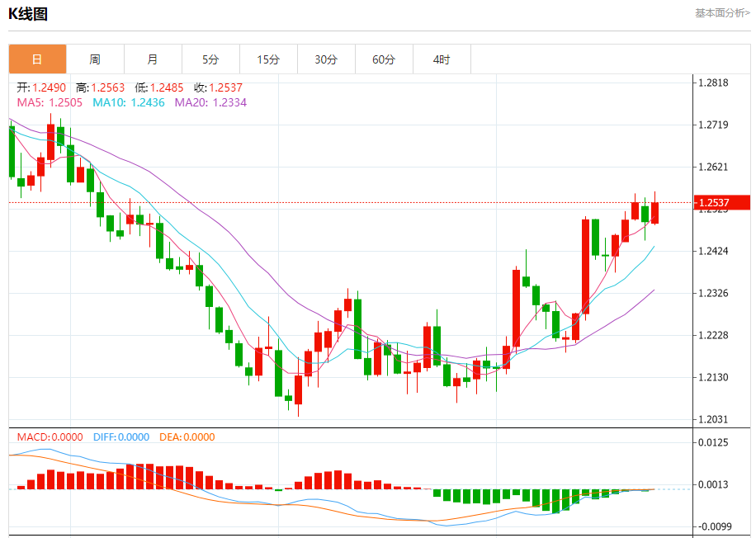Click the MA10: 1.2436 label
Viewport: 756px width, 538px height.
click(129, 102)
